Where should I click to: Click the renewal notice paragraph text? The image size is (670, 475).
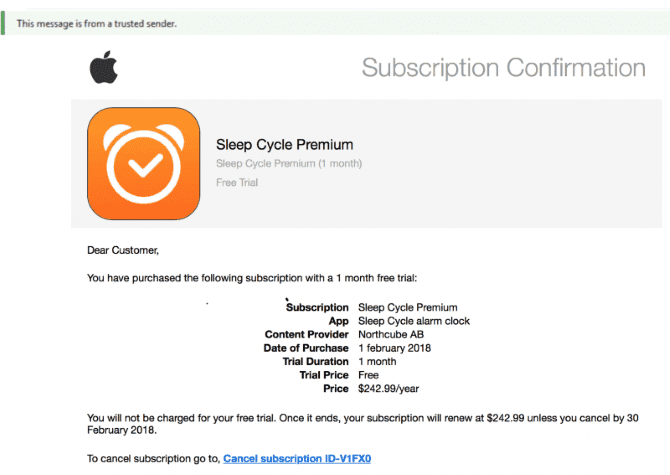click(x=363, y=424)
